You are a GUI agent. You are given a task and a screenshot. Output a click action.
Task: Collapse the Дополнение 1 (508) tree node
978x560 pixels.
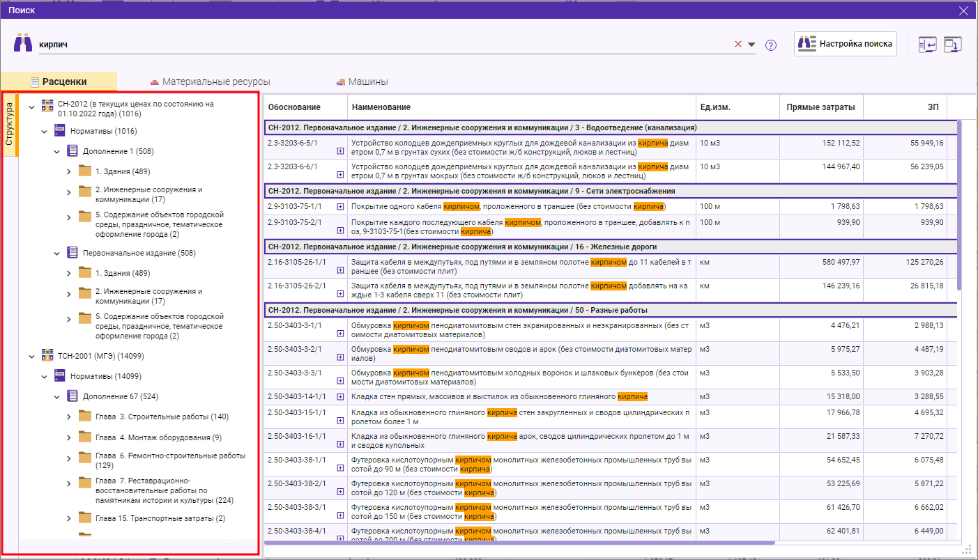click(x=57, y=151)
